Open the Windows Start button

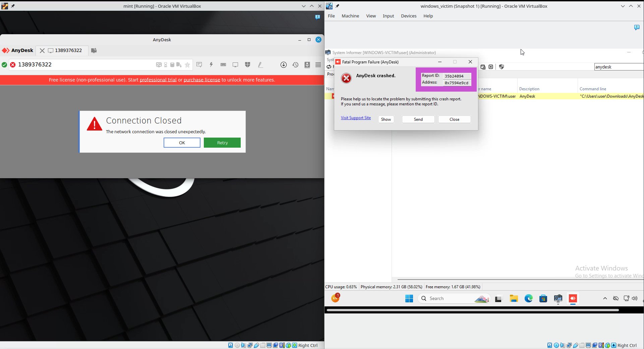(x=409, y=298)
